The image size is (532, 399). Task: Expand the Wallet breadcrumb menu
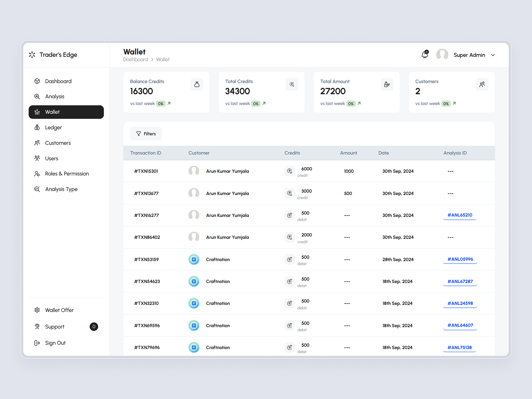pyautogui.click(x=163, y=59)
